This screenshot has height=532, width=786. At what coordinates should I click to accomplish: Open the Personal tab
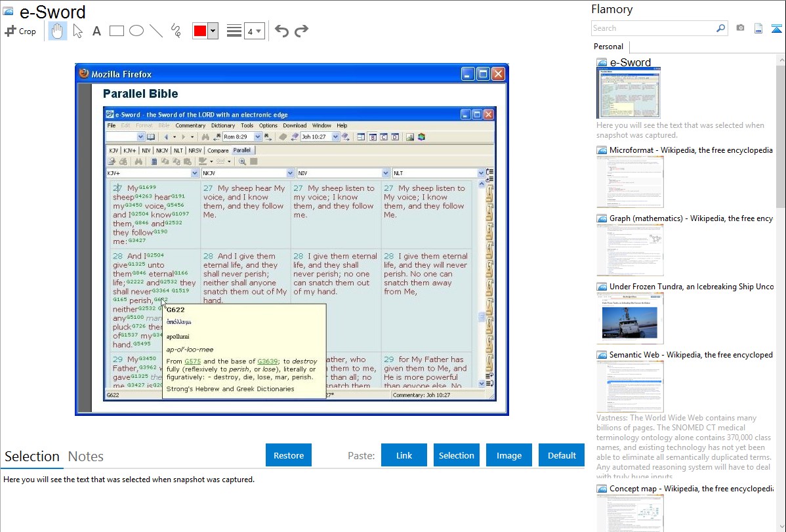coord(608,47)
